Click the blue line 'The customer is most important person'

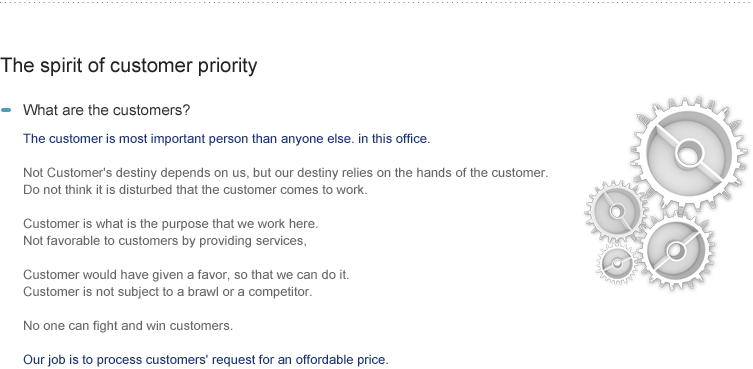coord(227,139)
